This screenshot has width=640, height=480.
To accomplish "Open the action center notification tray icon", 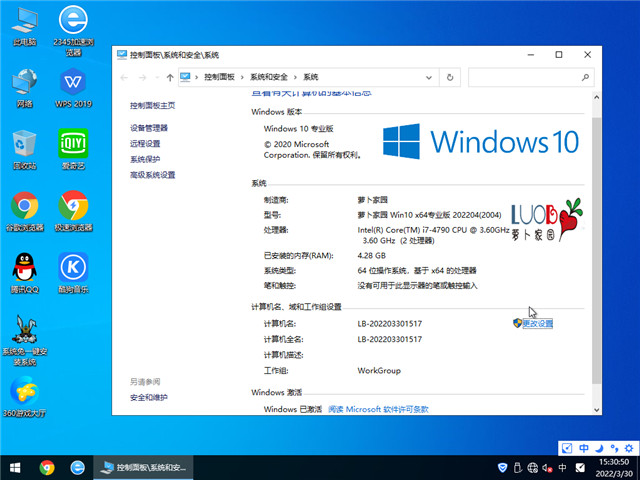I will [580, 468].
